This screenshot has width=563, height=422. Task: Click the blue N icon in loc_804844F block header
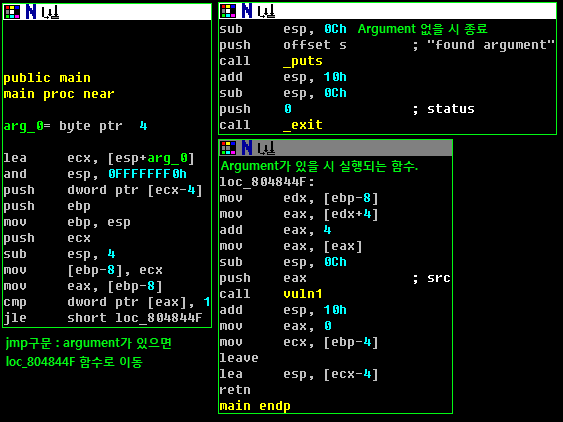coord(247,148)
